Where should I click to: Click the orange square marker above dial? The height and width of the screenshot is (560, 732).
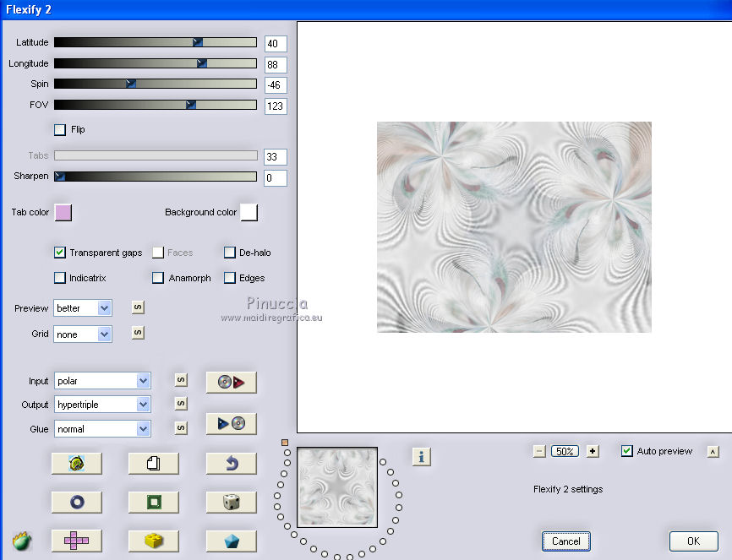[x=285, y=443]
